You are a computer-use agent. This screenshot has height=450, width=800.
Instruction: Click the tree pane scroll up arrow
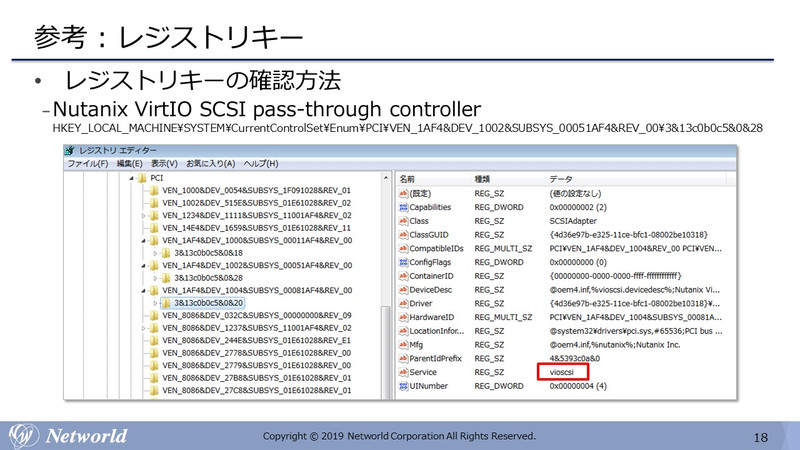tap(386, 179)
